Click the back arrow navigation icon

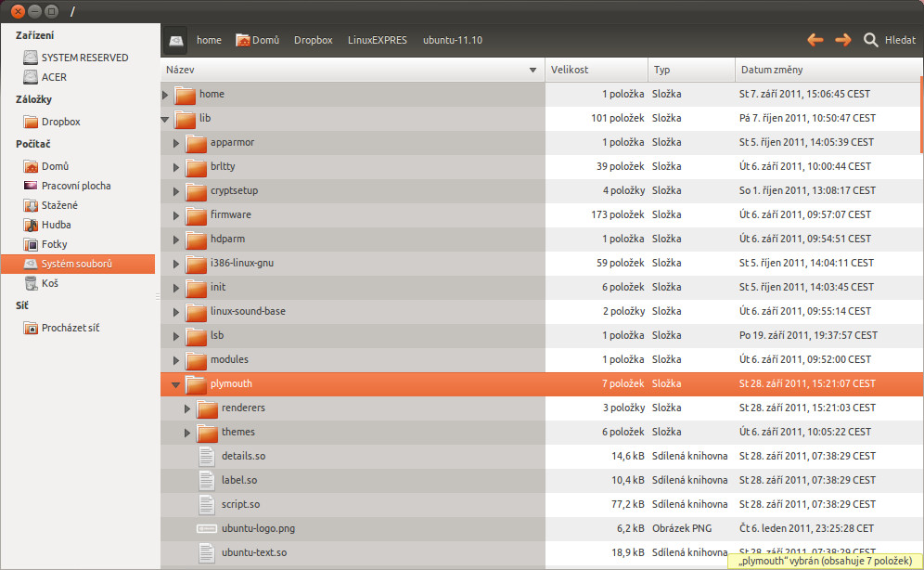point(815,40)
